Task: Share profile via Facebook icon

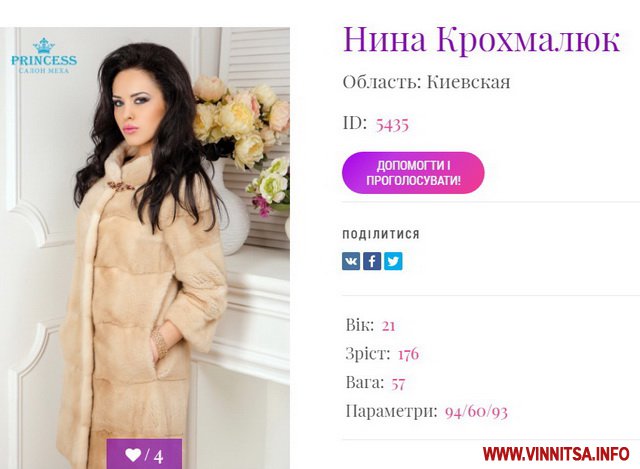Action: pos(372,261)
